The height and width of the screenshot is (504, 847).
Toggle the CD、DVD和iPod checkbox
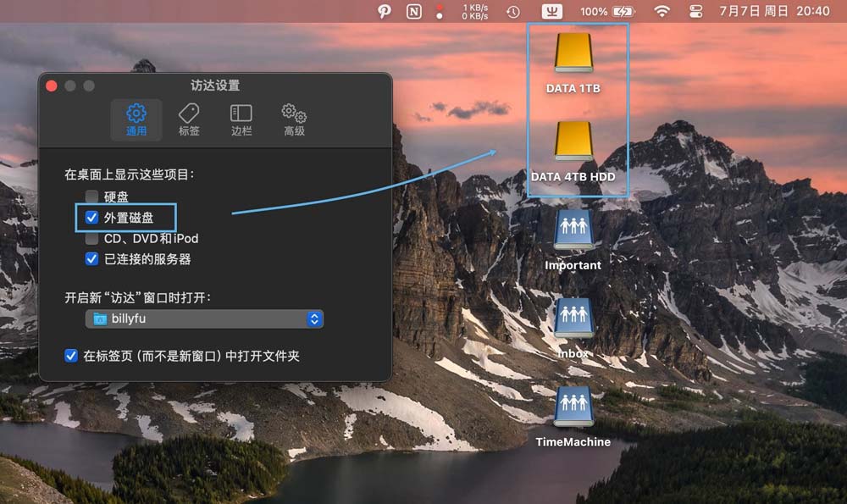[91, 238]
